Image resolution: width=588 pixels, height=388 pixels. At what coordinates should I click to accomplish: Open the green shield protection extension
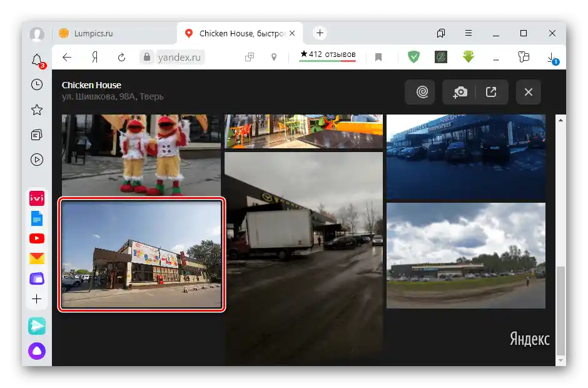(x=413, y=57)
